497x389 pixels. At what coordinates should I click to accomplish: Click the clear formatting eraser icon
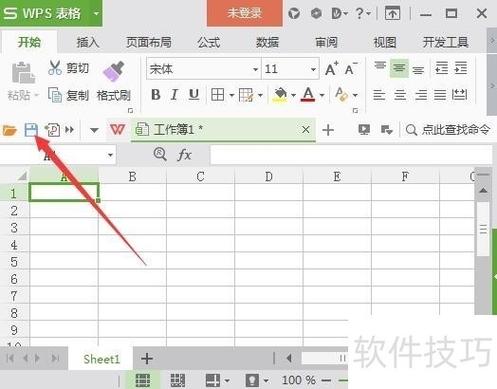point(341,94)
